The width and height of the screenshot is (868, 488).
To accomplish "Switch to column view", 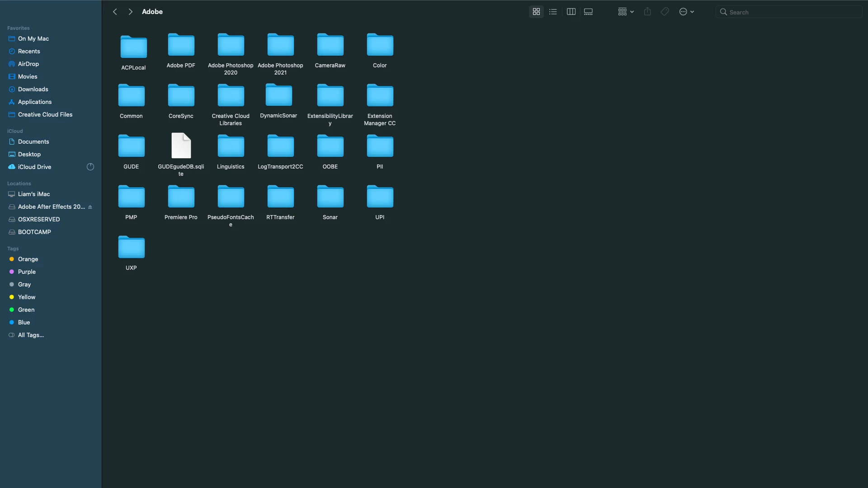I will pyautogui.click(x=571, y=12).
